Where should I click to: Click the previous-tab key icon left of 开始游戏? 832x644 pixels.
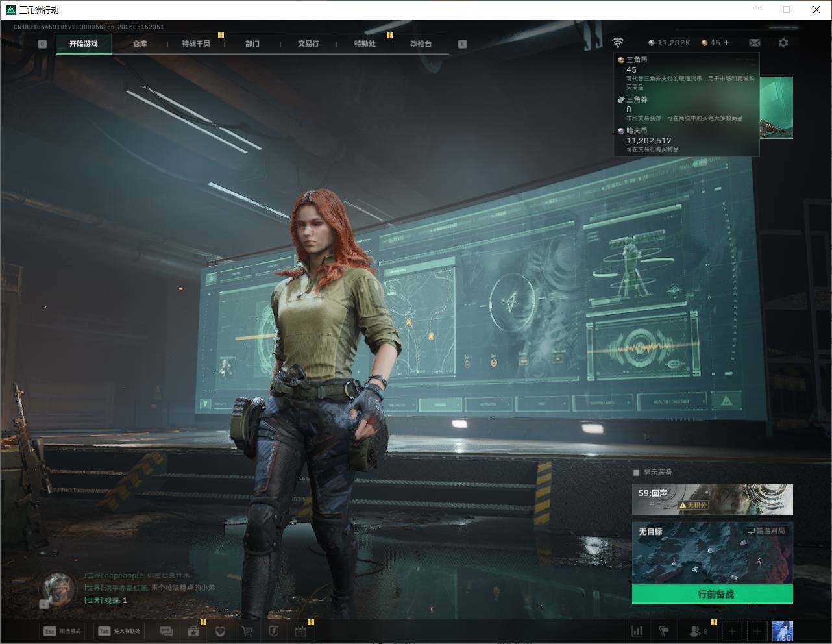[42, 44]
